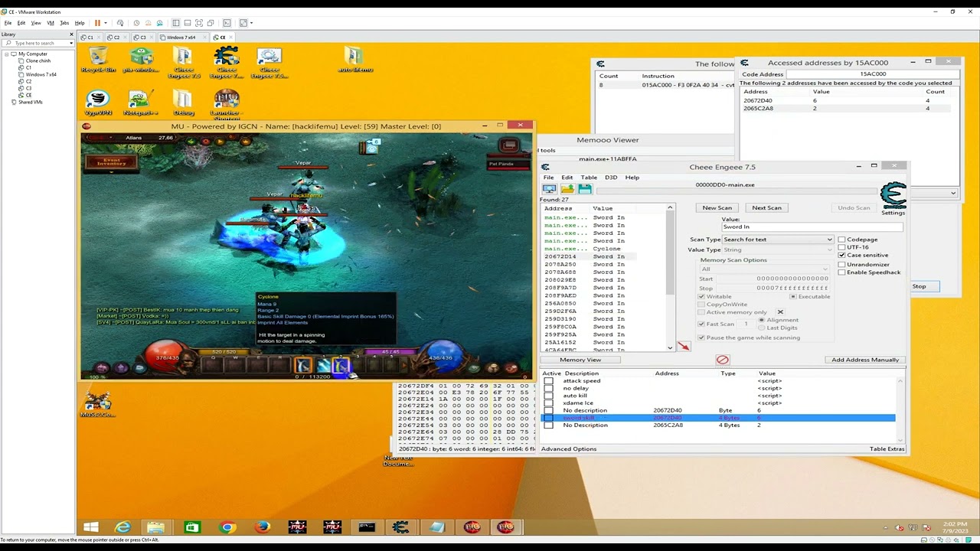Open Cheat Engine File menu
This screenshot has height=551, width=980.
[548, 178]
